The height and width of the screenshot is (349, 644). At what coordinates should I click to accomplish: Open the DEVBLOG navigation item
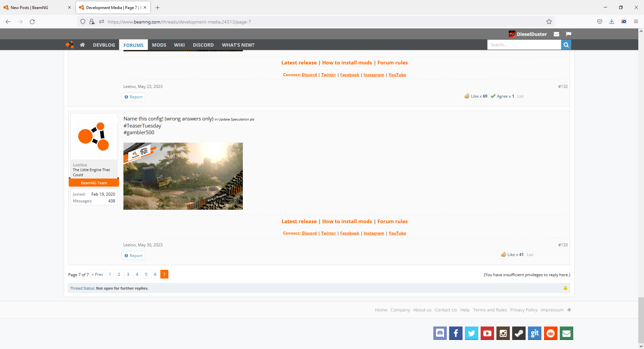[104, 45]
